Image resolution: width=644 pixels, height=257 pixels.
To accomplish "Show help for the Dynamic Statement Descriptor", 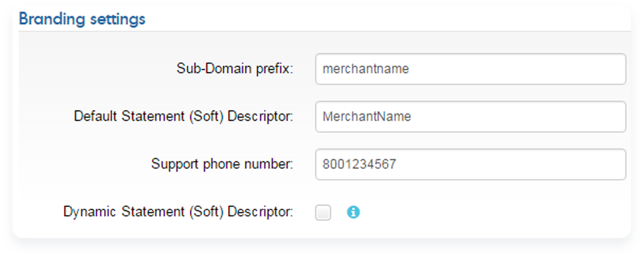I will click(x=353, y=212).
